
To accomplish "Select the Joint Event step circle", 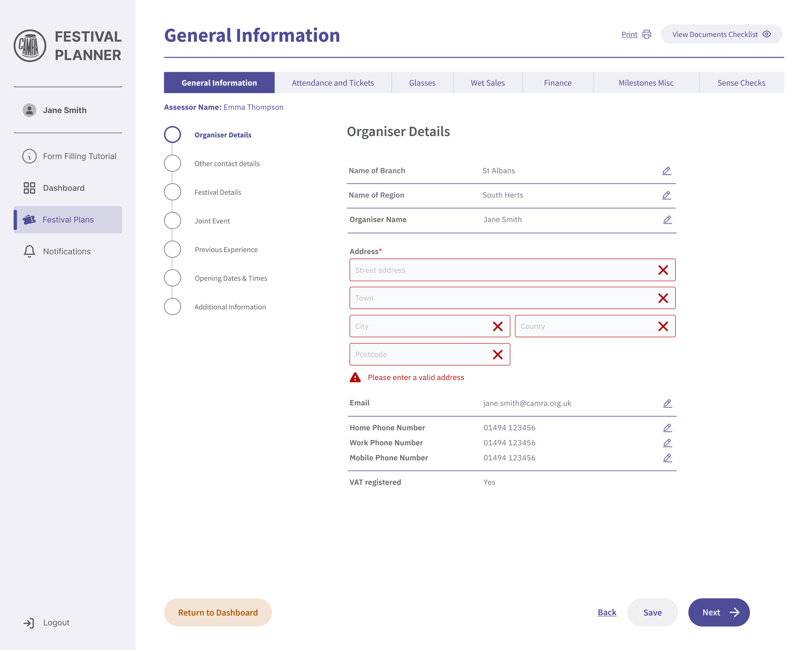I will (172, 221).
